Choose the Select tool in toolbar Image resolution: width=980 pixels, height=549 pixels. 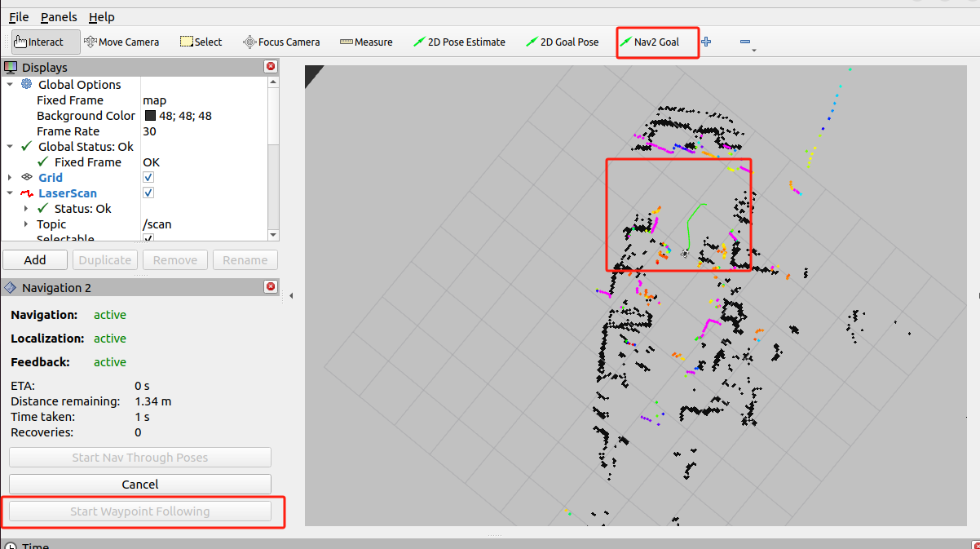pos(201,42)
